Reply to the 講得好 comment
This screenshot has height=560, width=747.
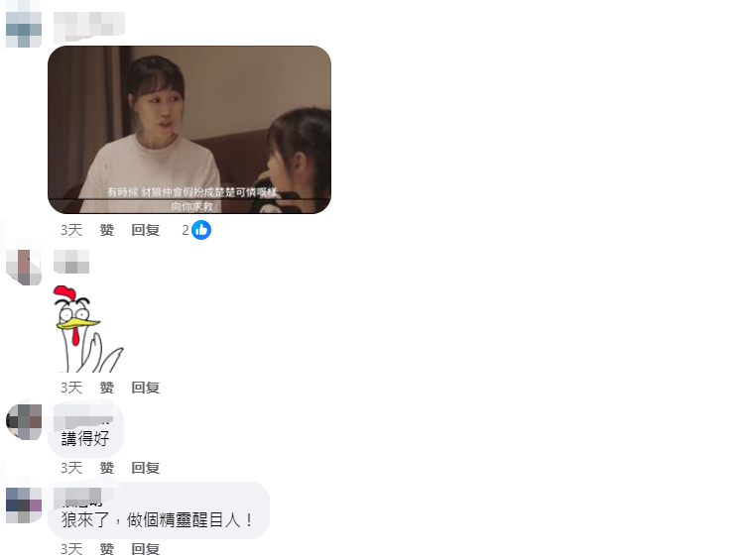(145, 468)
